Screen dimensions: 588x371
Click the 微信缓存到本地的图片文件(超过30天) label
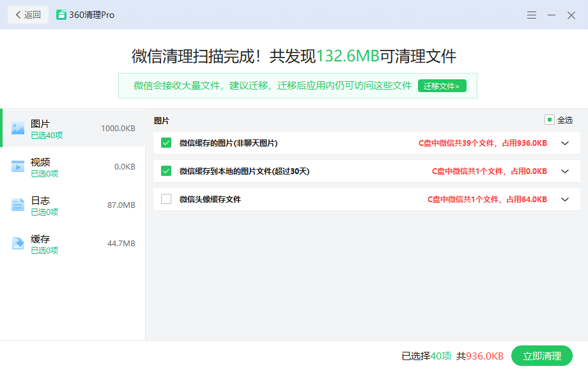pyautogui.click(x=245, y=171)
